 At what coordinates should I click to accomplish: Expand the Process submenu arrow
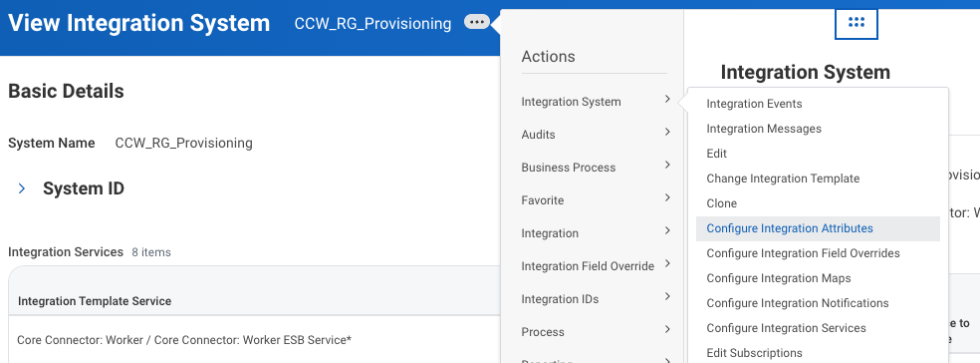click(x=667, y=329)
